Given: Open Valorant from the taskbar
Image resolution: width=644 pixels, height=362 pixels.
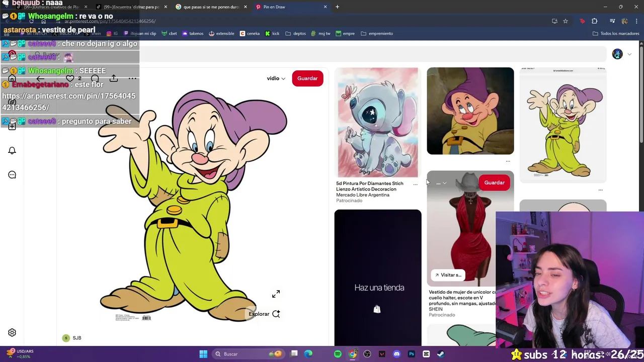Looking at the screenshot, I should point(382,354).
